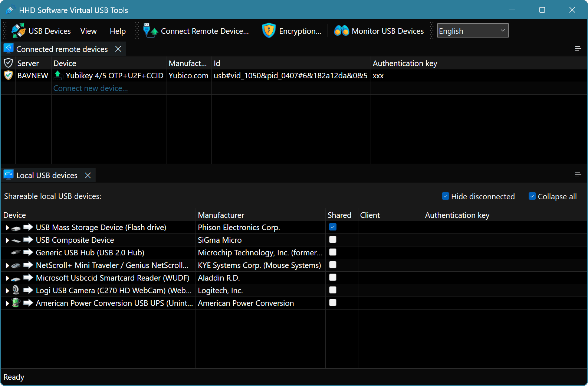The width and height of the screenshot is (588, 386).
Task: Open the Encryption settings
Action: [x=292, y=31]
